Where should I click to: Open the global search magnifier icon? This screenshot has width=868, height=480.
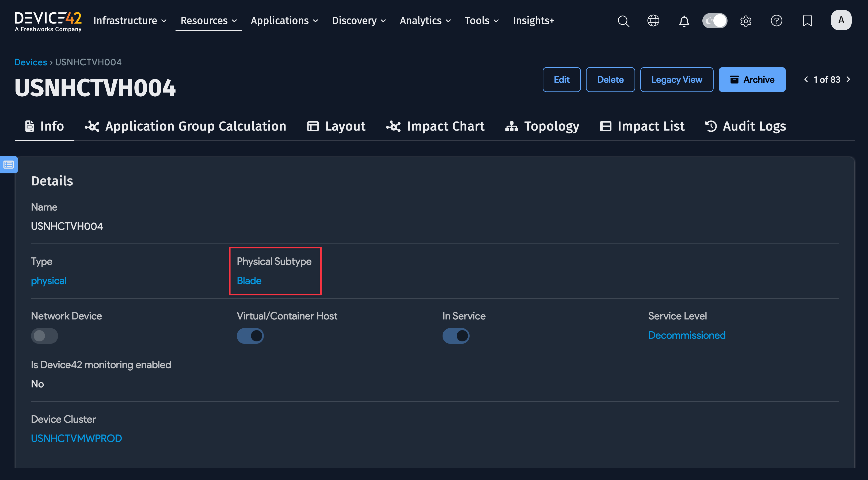623,21
